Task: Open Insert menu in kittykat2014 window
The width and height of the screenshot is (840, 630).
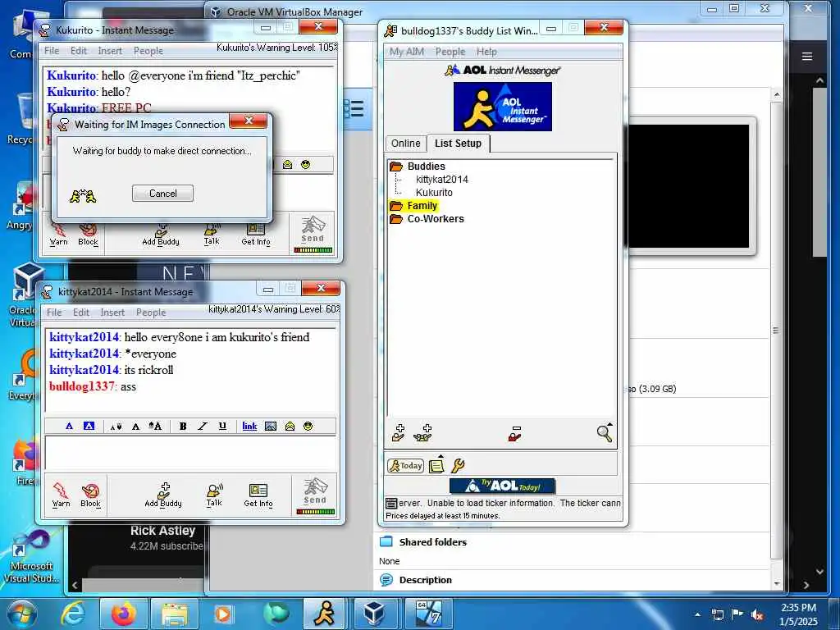Action: 112,313
